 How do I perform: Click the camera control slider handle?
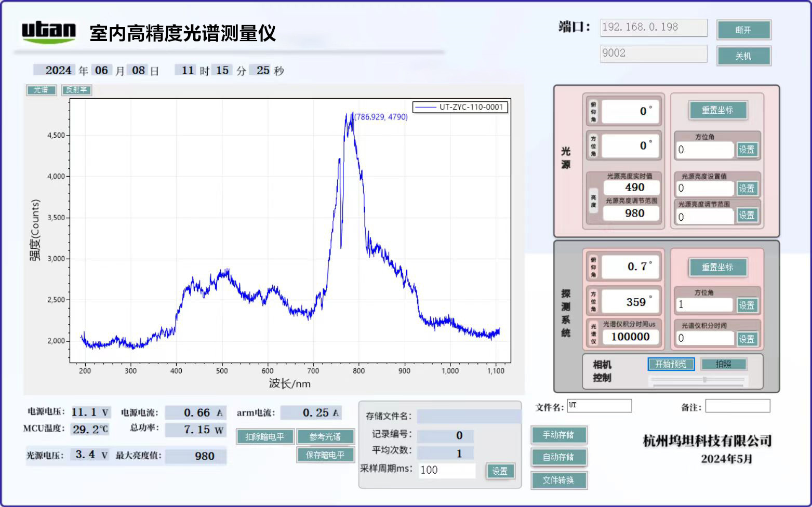click(x=704, y=379)
